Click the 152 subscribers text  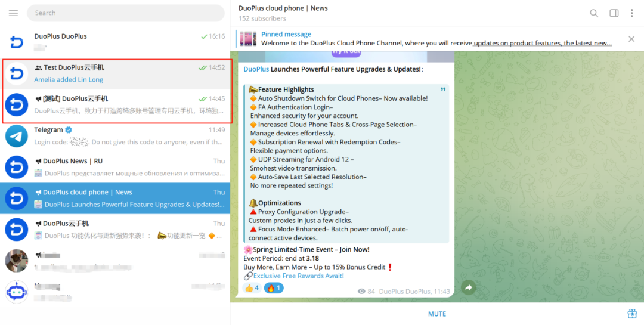pos(262,18)
